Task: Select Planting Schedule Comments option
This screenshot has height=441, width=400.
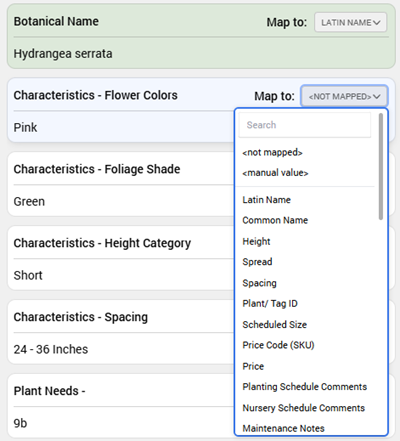Action: coord(304,387)
